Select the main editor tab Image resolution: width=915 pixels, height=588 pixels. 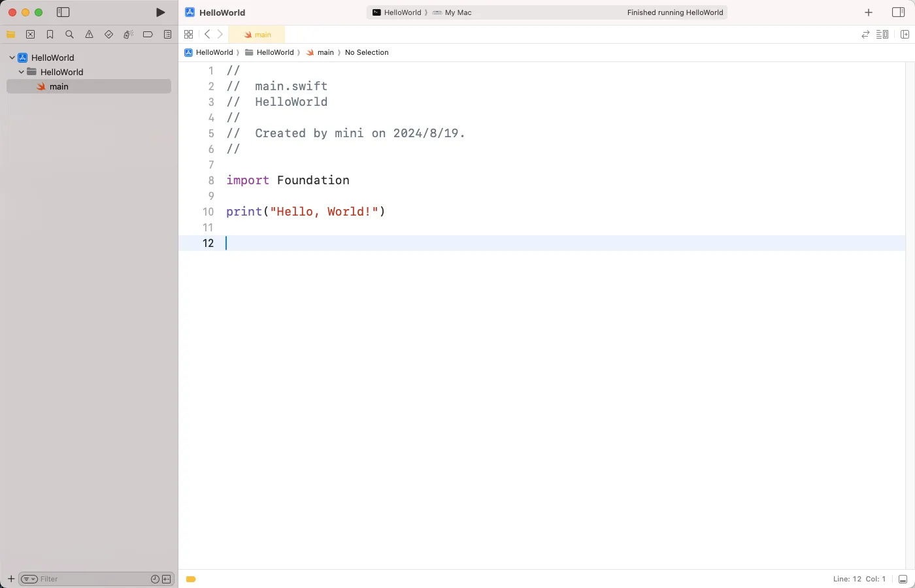coord(257,35)
